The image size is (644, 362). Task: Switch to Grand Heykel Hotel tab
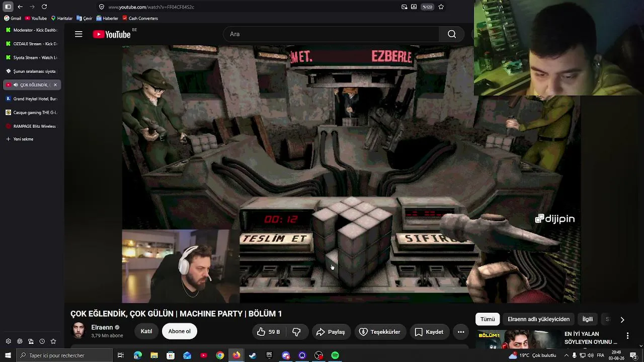(x=32, y=99)
